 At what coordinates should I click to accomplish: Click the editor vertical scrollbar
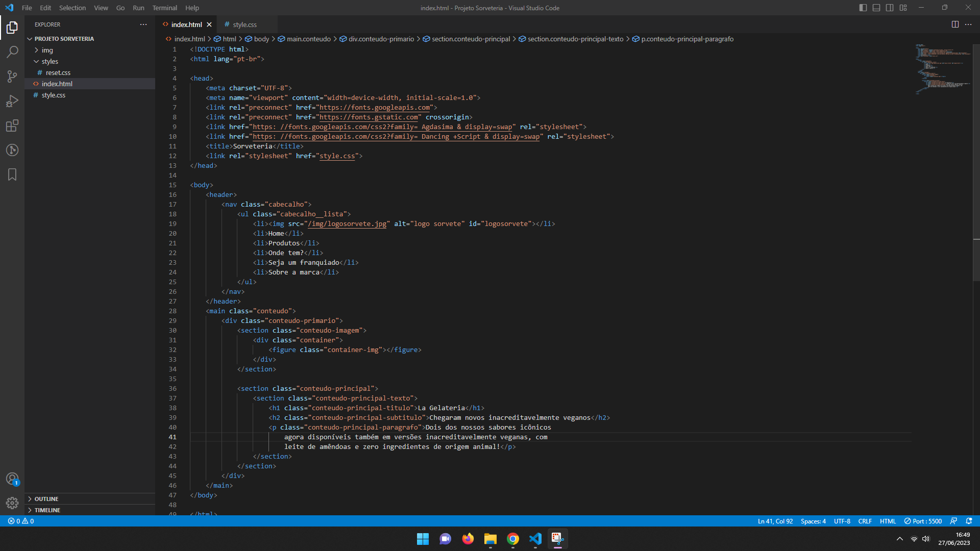(976, 163)
